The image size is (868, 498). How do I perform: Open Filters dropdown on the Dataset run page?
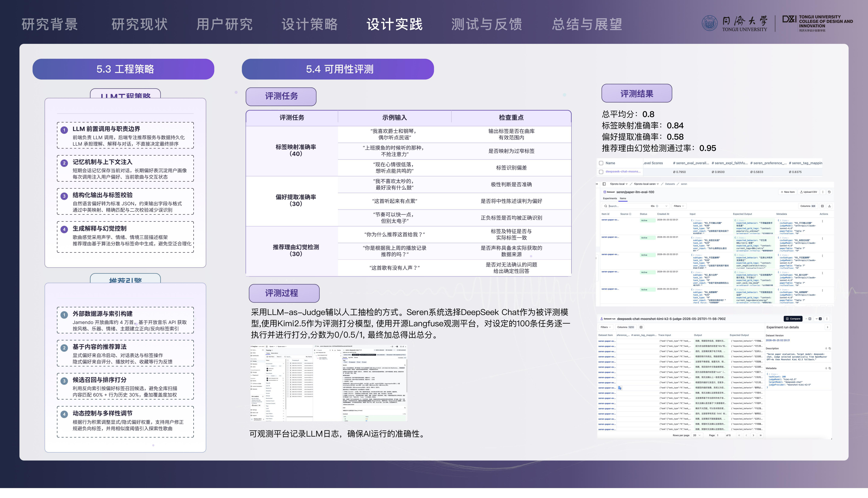click(606, 327)
